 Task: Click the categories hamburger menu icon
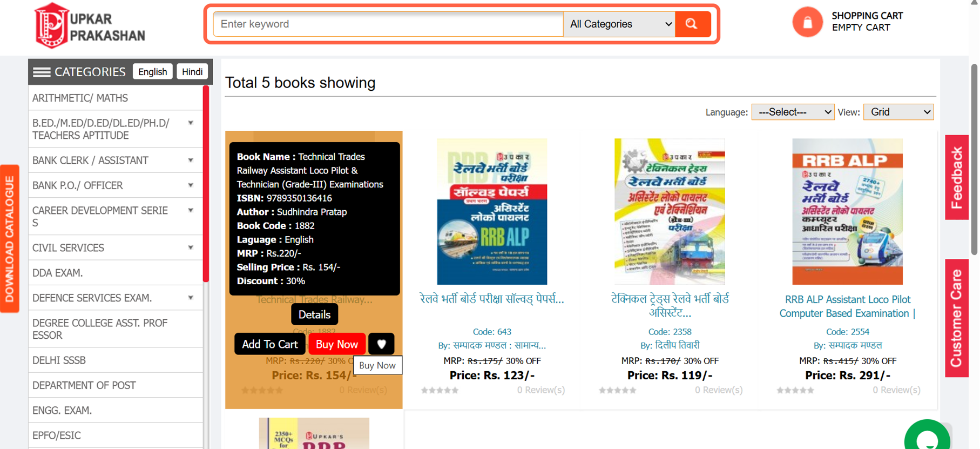point(42,72)
